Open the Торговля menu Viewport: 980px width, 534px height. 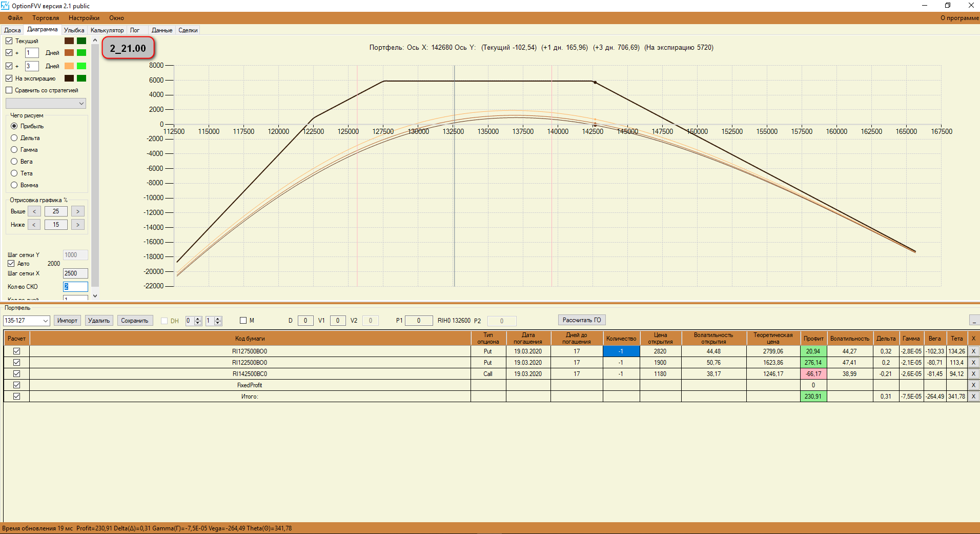point(46,18)
